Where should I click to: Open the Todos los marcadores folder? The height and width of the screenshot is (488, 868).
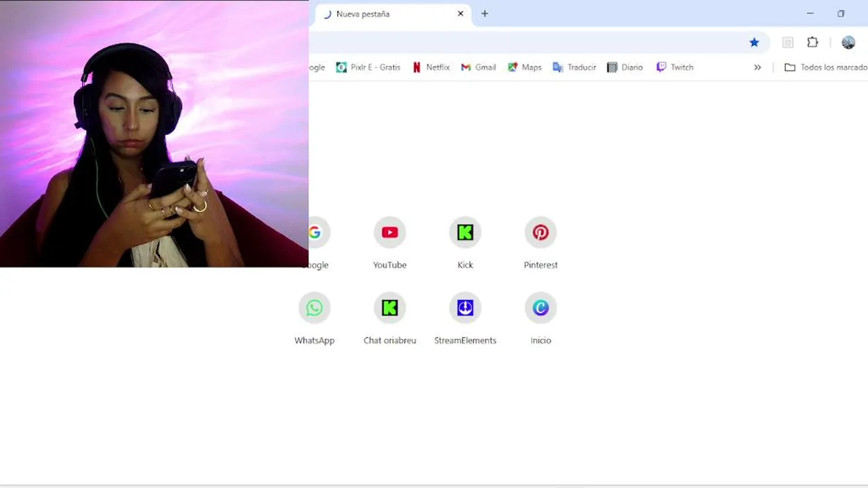click(x=825, y=67)
